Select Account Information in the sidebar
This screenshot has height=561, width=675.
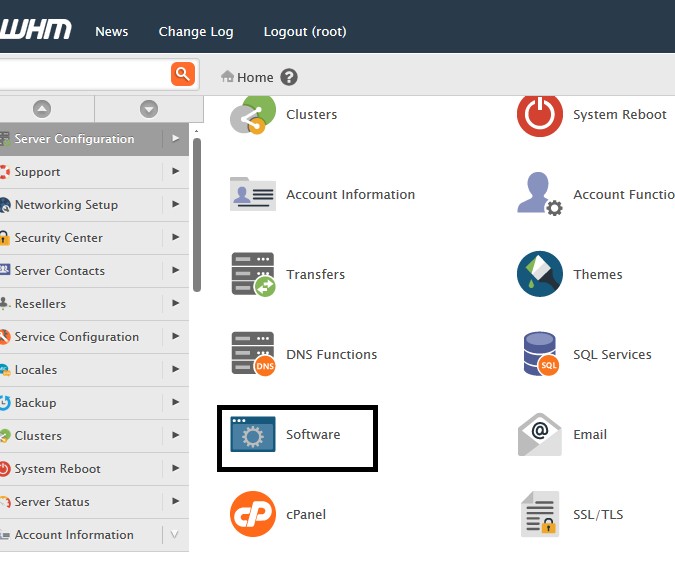74,535
